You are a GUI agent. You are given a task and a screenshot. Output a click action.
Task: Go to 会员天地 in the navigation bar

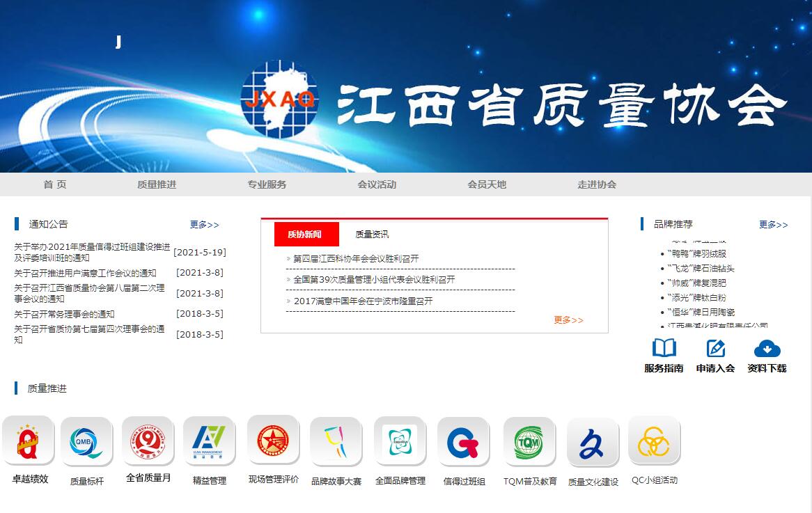pyautogui.click(x=487, y=184)
